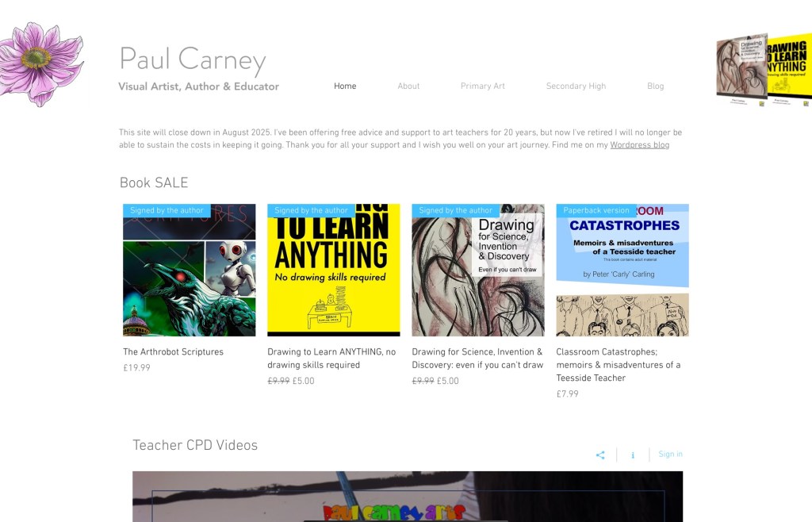Click the Paul Carney site title

(x=193, y=59)
